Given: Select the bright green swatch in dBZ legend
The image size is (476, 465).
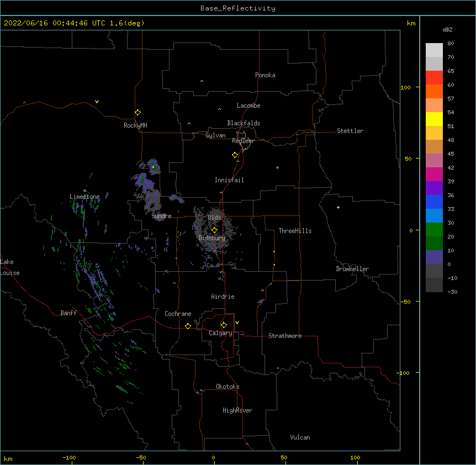Looking at the screenshot, I should pyautogui.click(x=434, y=230).
